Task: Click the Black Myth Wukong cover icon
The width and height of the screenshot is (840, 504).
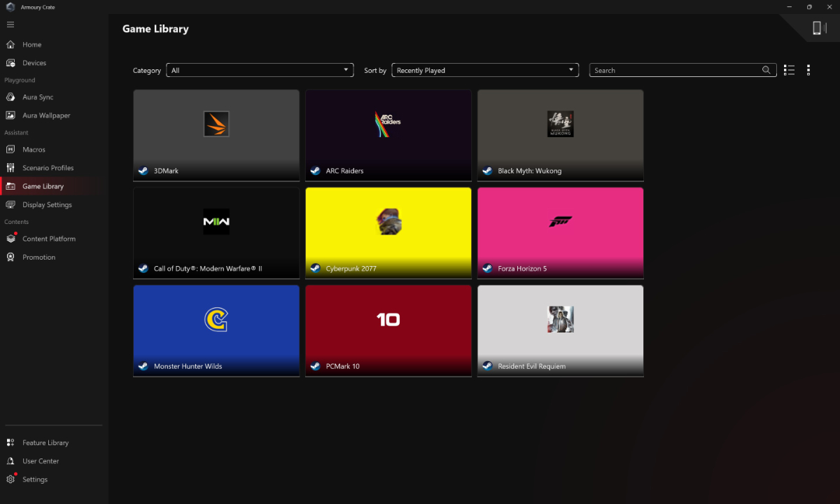Action: pos(560,124)
